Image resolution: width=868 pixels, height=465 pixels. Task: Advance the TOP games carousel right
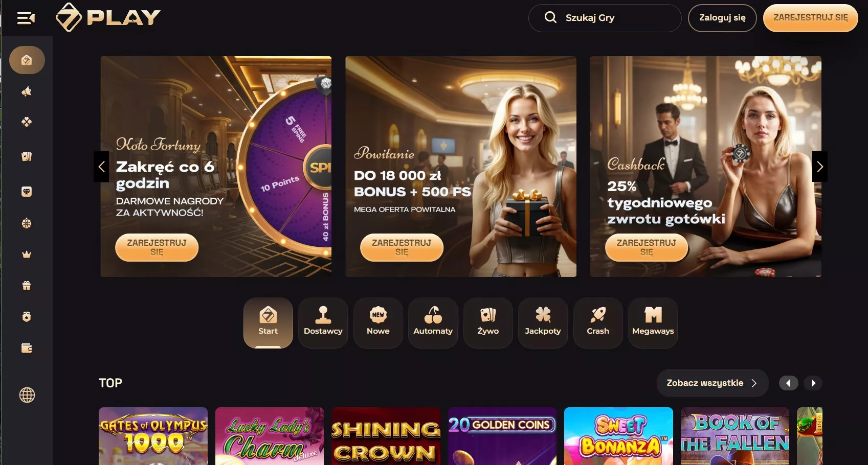pos(813,383)
